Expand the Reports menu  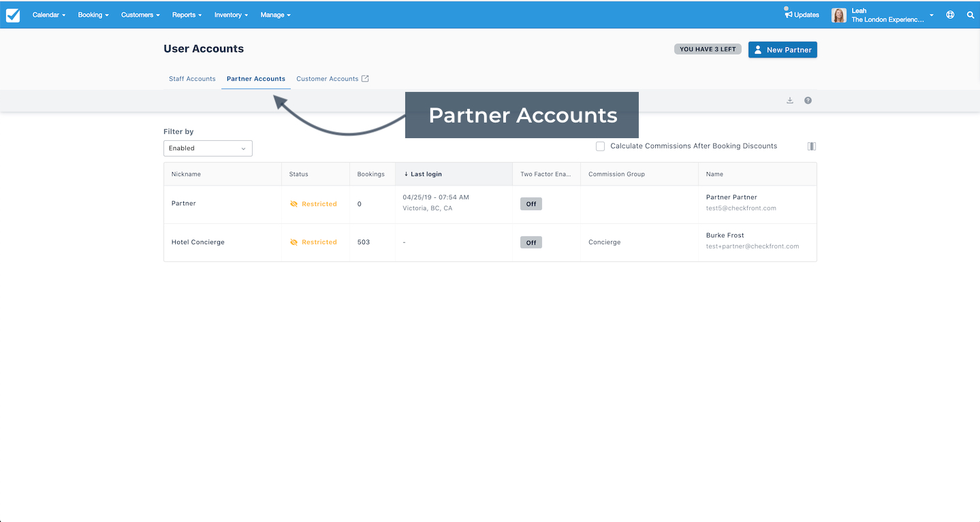187,15
